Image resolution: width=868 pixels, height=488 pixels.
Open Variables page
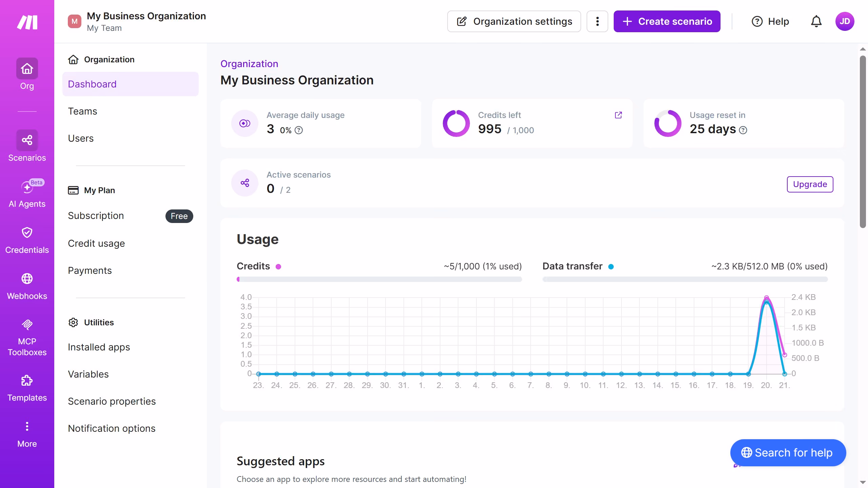coord(131,374)
